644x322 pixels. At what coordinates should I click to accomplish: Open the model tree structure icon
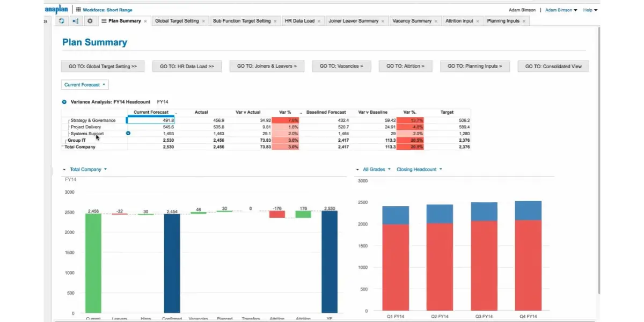(76, 21)
